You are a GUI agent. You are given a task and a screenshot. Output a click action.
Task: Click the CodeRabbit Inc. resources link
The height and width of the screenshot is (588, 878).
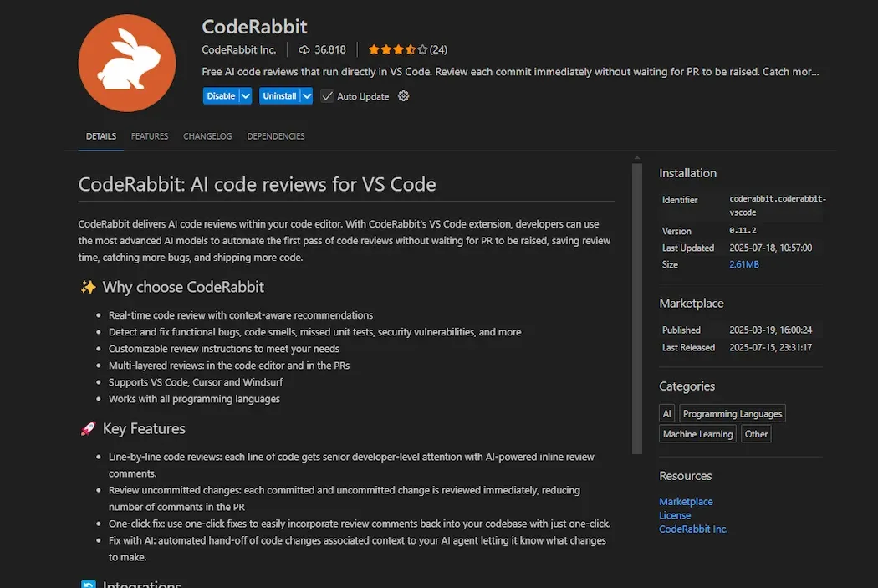click(693, 529)
